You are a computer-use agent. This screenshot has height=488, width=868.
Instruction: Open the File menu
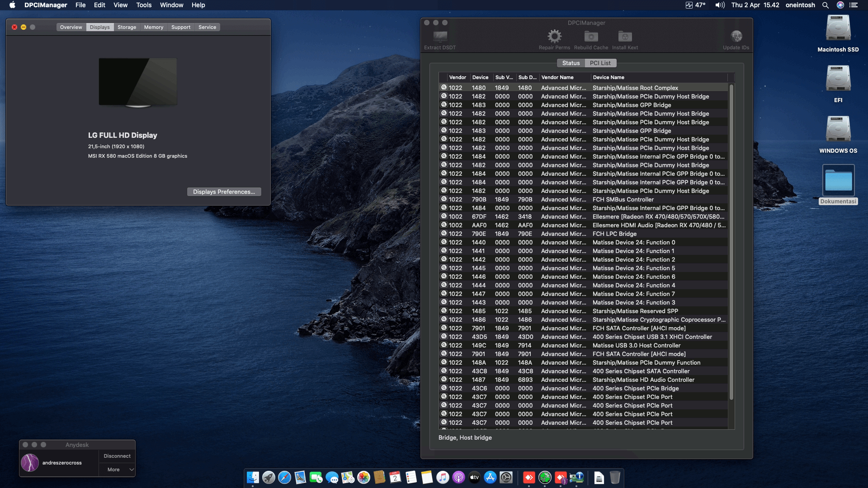coord(80,5)
